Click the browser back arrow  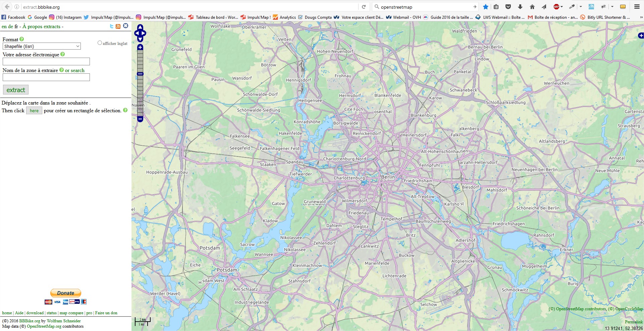click(x=7, y=7)
